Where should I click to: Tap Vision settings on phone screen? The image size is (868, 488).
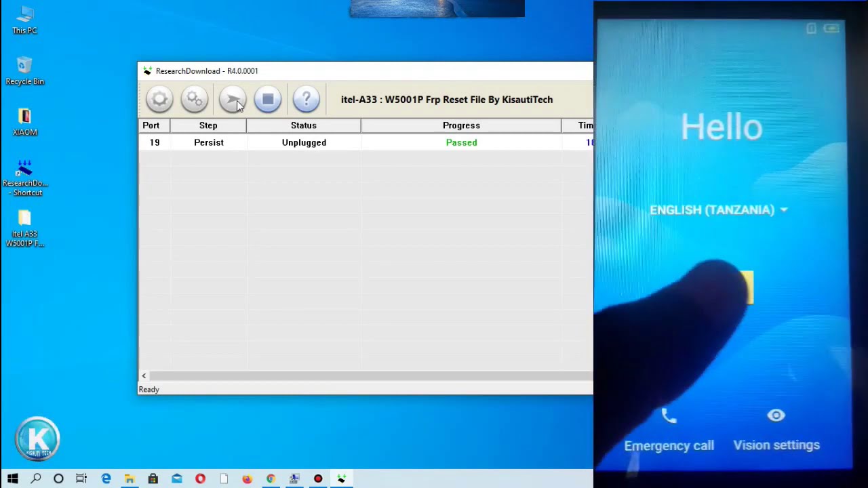[776, 445]
